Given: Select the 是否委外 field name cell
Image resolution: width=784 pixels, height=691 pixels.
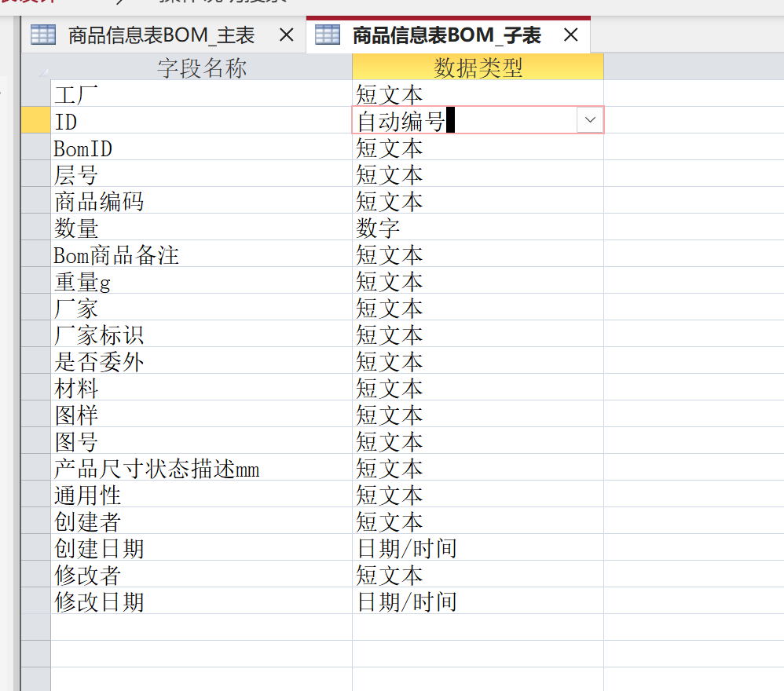Looking at the screenshot, I should pos(201,361).
